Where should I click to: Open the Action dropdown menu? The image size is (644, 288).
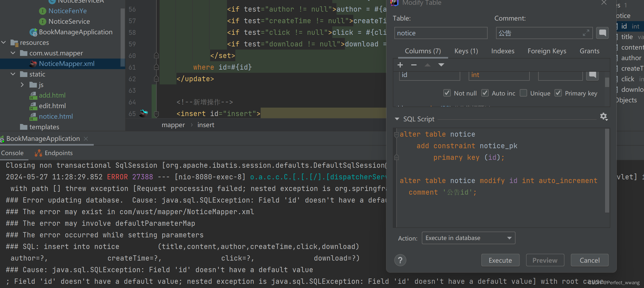[468, 238]
